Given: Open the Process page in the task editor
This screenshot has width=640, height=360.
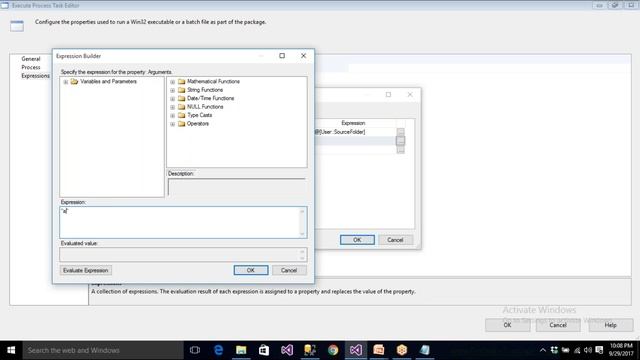Looking at the screenshot, I should [31, 67].
